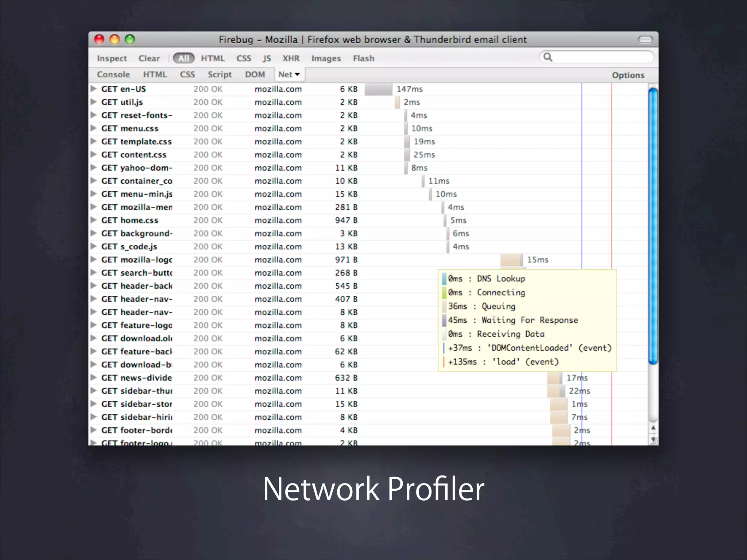Viewport: 747px width, 560px height.
Task: Click the search input field
Action: 596,57
